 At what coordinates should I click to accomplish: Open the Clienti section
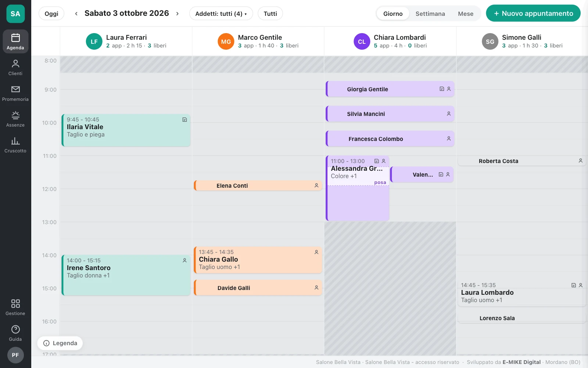pyautogui.click(x=15, y=67)
